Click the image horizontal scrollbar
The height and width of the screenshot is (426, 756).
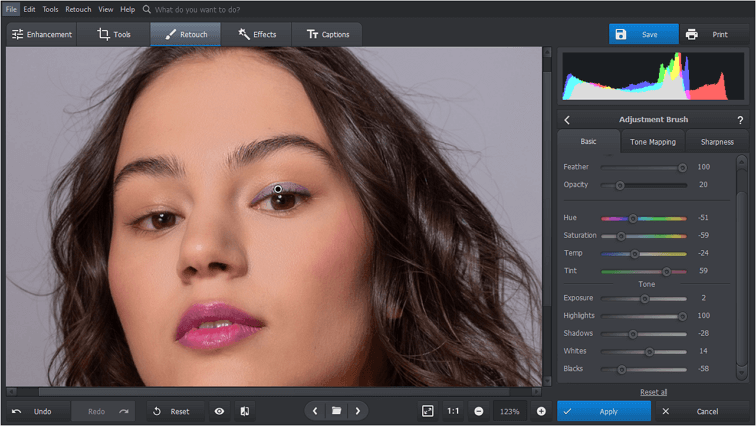pos(274,392)
